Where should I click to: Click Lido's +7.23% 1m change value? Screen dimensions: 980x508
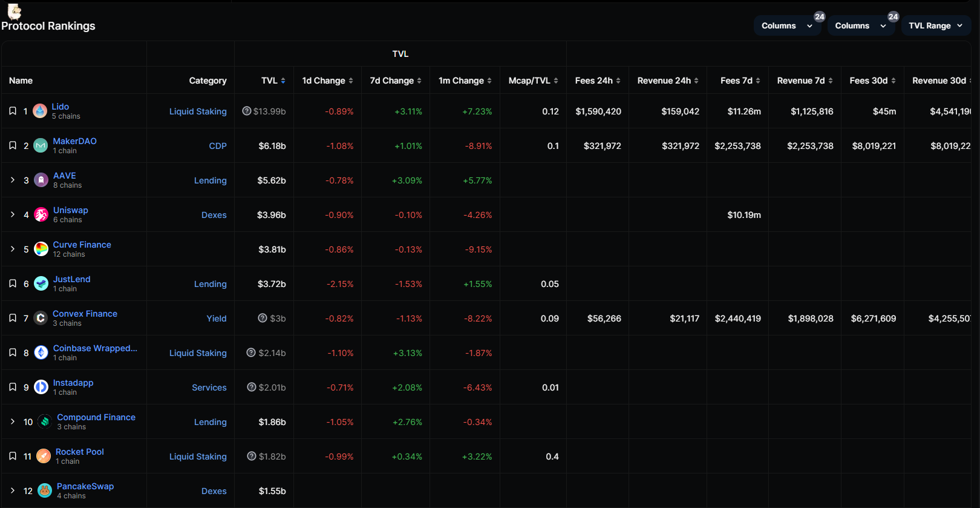(477, 111)
